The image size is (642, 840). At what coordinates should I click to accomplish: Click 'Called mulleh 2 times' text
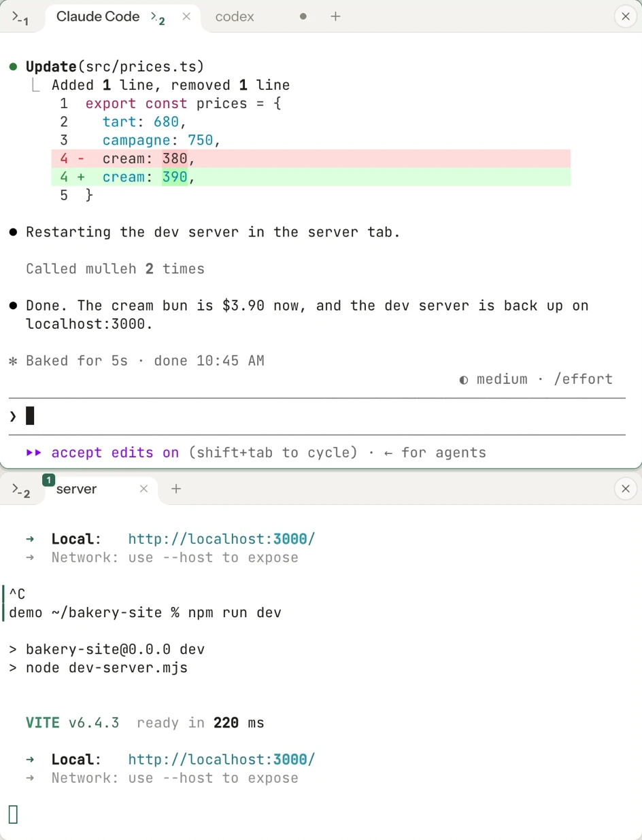pos(115,268)
